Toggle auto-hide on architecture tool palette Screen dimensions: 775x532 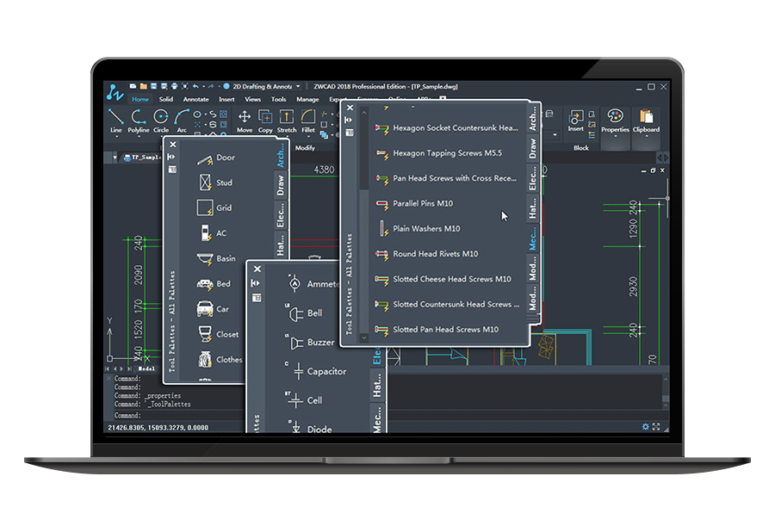coord(171,157)
